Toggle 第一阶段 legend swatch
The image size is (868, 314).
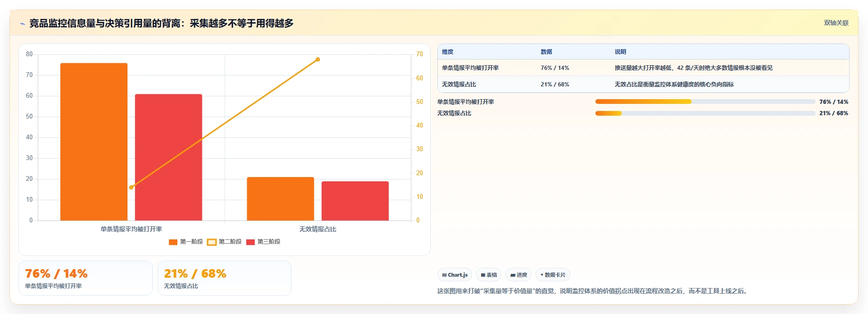coord(173,242)
